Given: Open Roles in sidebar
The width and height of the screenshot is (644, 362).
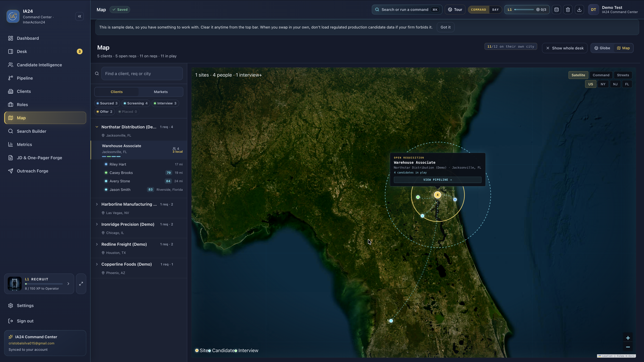Looking at the screenshot, I should 45,104.
